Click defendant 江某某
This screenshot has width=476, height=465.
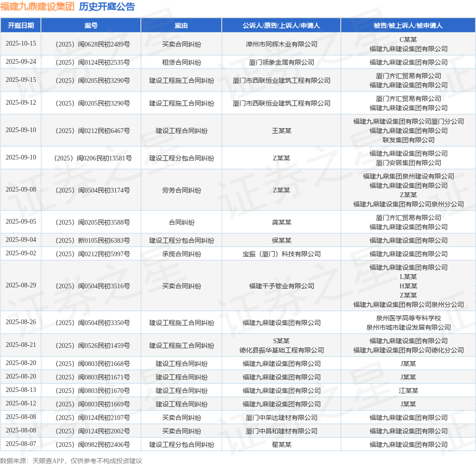408,391
